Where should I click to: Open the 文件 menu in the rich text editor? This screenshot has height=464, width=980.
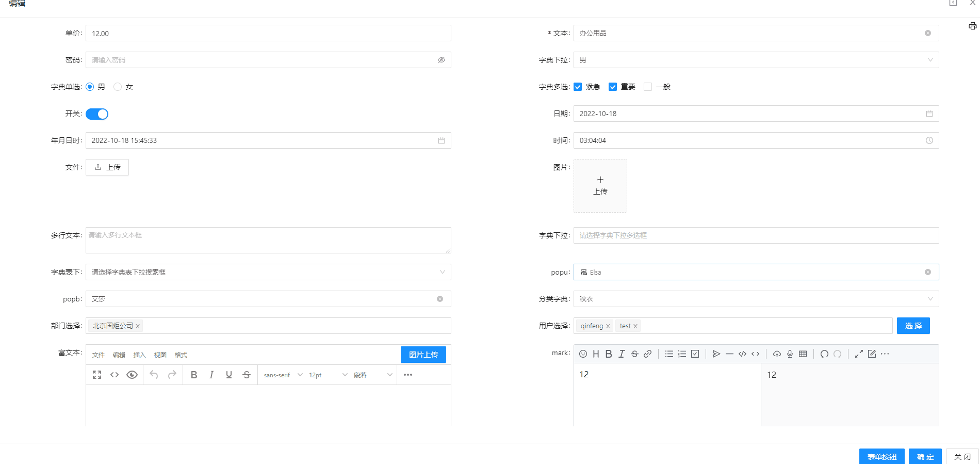(99, 355)
